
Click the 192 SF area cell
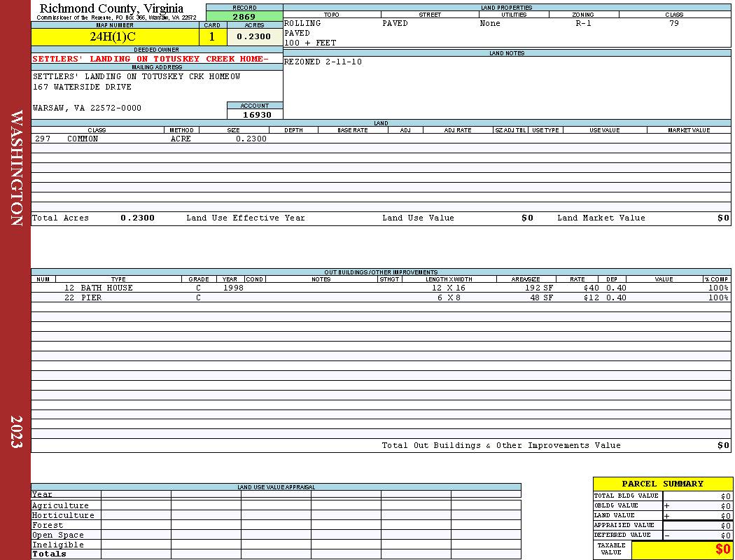tap(538, 288)
